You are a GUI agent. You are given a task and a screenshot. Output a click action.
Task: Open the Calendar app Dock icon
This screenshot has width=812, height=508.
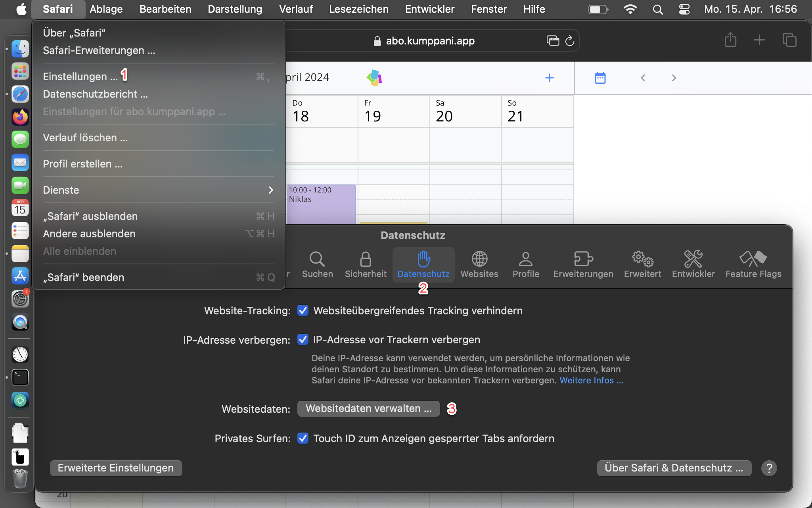pyautogui.click(x=20, y=208)
